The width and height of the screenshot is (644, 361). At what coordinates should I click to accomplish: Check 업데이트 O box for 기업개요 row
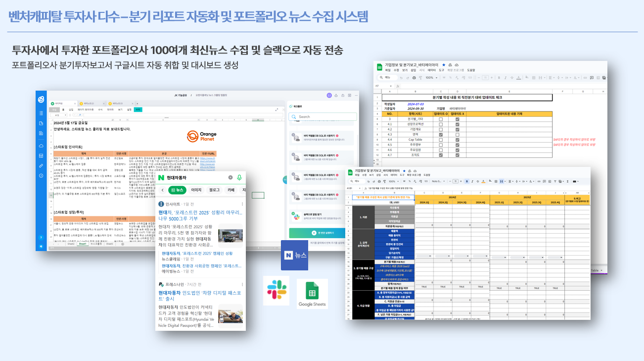441,129
